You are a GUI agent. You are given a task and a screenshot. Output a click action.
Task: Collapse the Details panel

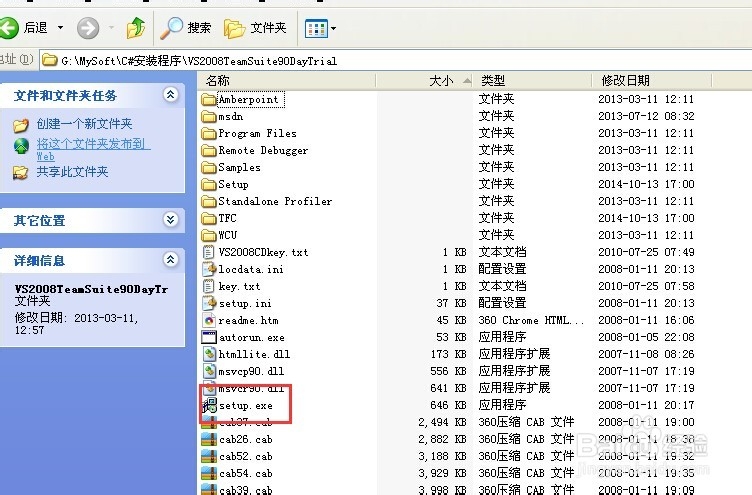pos(170,259)
